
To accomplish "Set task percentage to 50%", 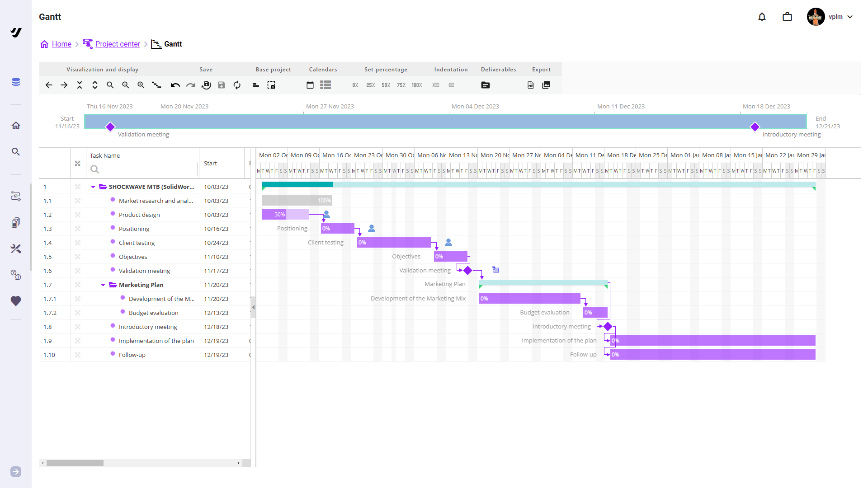I will tap(386, 85).
